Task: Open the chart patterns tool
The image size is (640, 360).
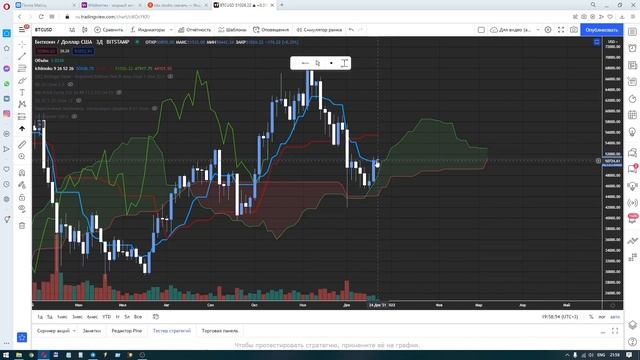Action: (x=22, y=104)
